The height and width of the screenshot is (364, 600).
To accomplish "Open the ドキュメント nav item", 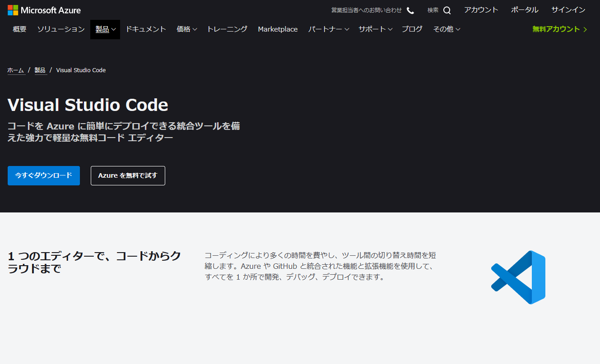I will pos(146,29).
